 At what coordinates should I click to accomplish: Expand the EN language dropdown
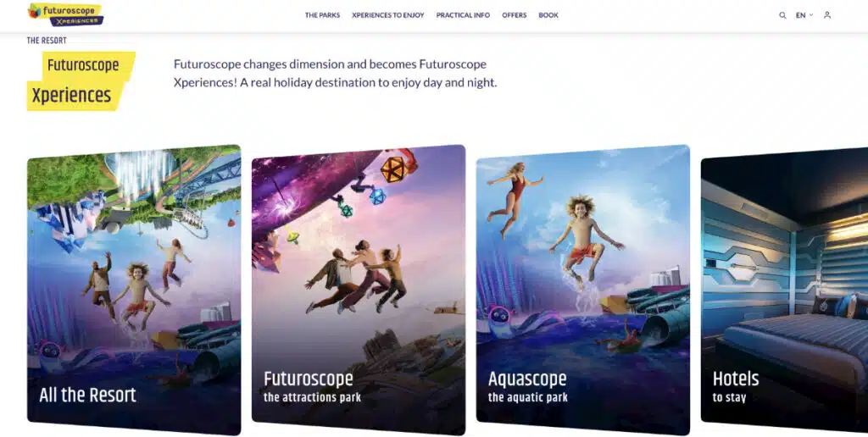pyautogui.click(x=804, y=15)
